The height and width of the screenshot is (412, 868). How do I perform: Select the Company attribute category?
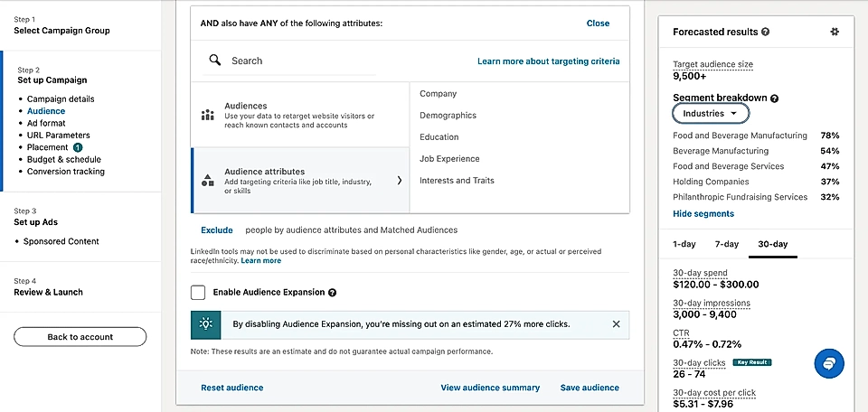pyautogui.click(x=438, y=93)
